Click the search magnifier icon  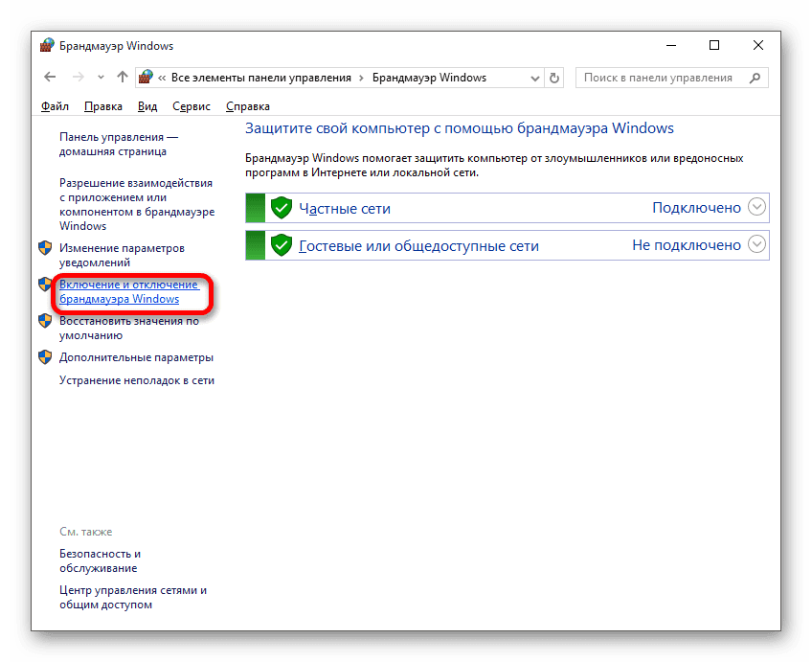coord(756,79)
